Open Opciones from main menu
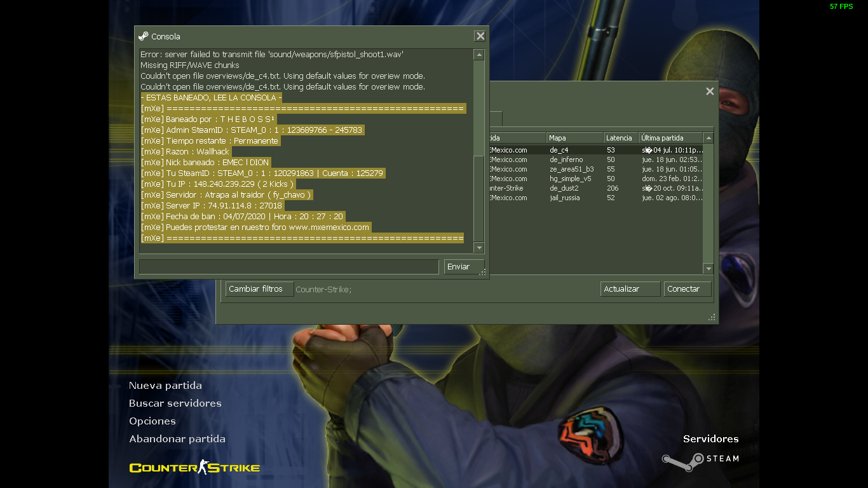868x488 pixels. click(x=153, y=421)
